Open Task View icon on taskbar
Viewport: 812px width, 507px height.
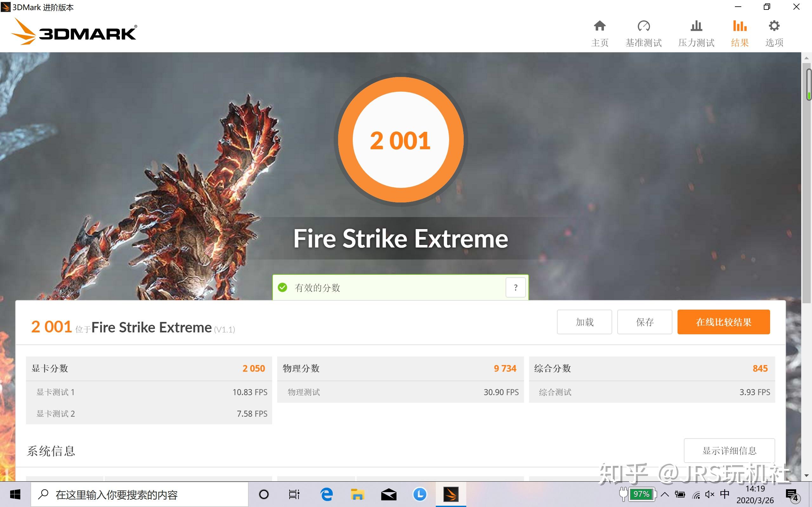tap(294, 494)
